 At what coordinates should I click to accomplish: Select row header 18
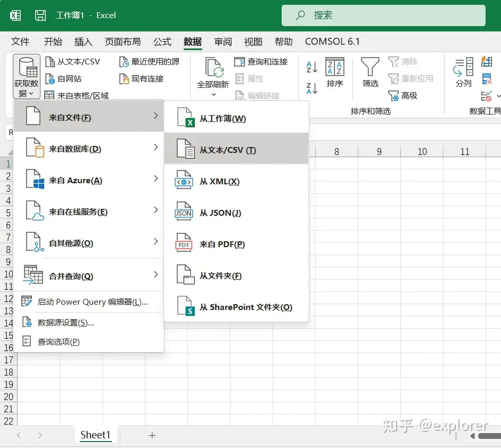9,372
